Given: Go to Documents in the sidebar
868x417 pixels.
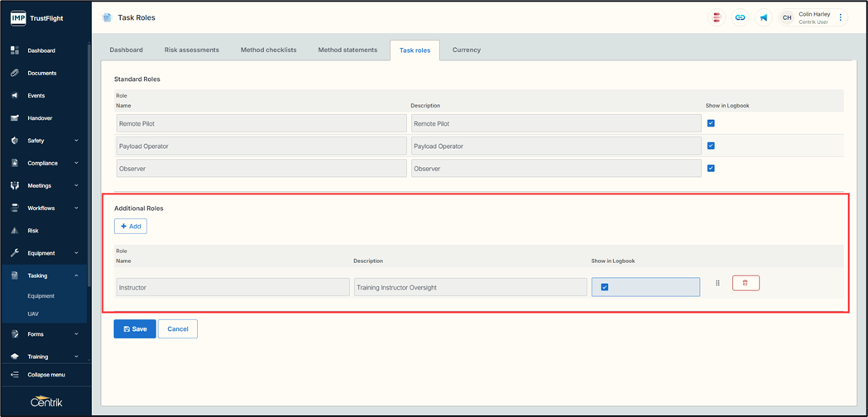Looking at the screenshot, I should (42, 73).
